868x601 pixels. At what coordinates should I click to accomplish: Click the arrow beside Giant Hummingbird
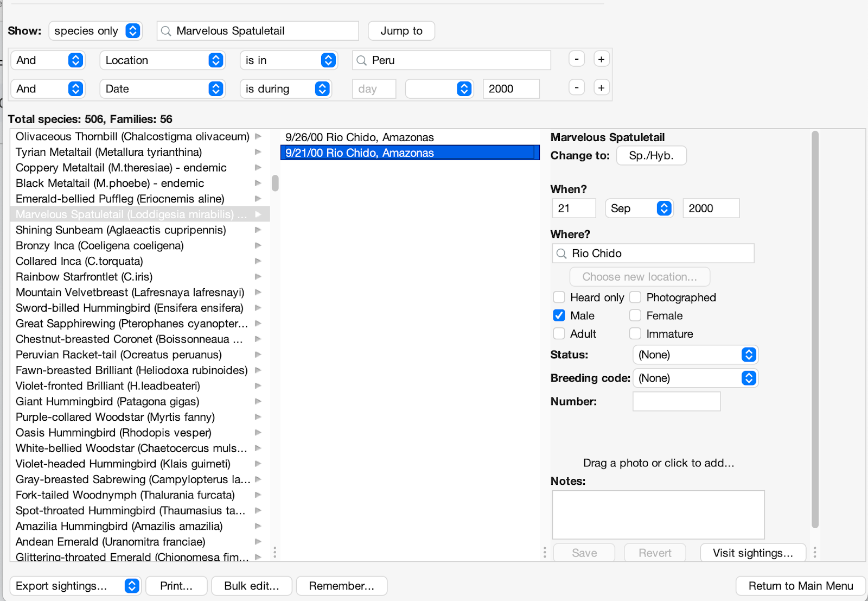coord(258,402)
